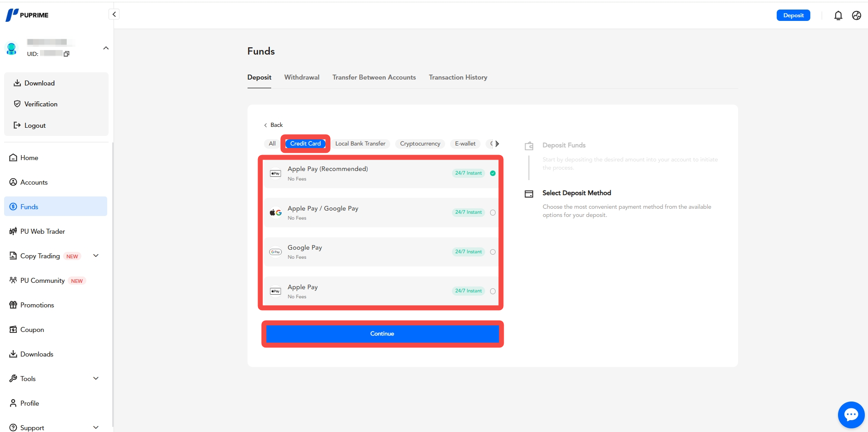Viewport: 868px width, 432px height.
Task: Click the Google Pay 24/7 Instant badge
Action: pyautogui.click(x=468, y=252)
